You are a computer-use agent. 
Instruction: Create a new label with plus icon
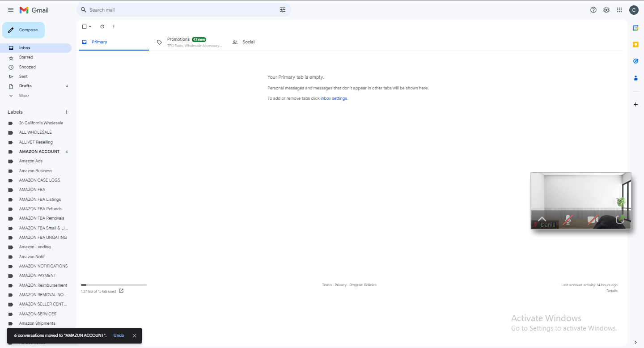pyautogui.click(x=67, y=112)
